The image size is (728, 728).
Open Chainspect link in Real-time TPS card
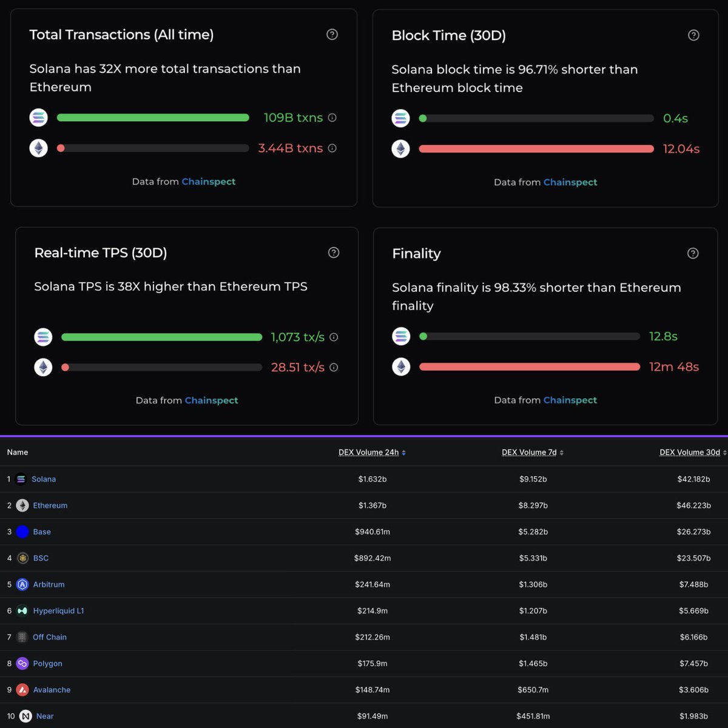[211, 400]
